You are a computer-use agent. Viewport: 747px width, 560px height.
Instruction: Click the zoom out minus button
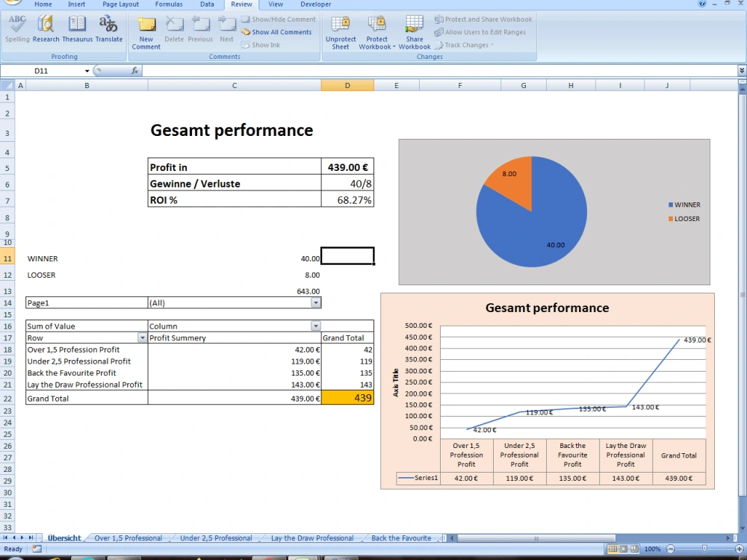[x=670, y=549]
